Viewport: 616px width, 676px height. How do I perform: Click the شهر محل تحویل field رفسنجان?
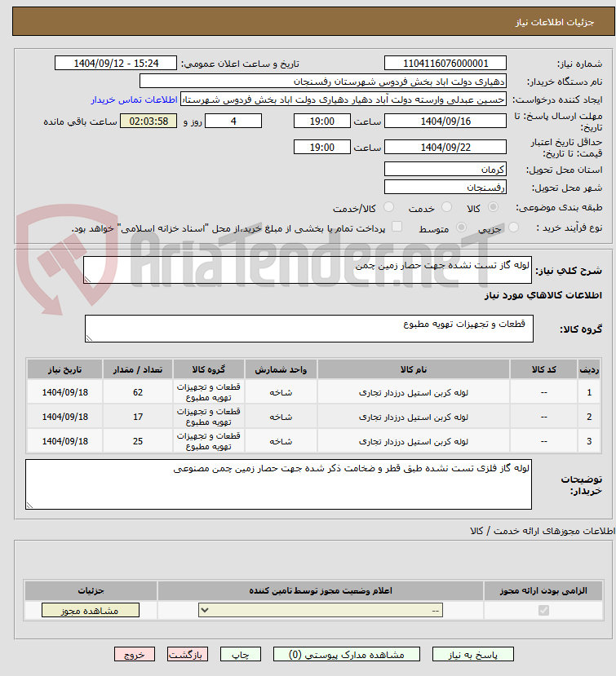(x=445, y=187)
